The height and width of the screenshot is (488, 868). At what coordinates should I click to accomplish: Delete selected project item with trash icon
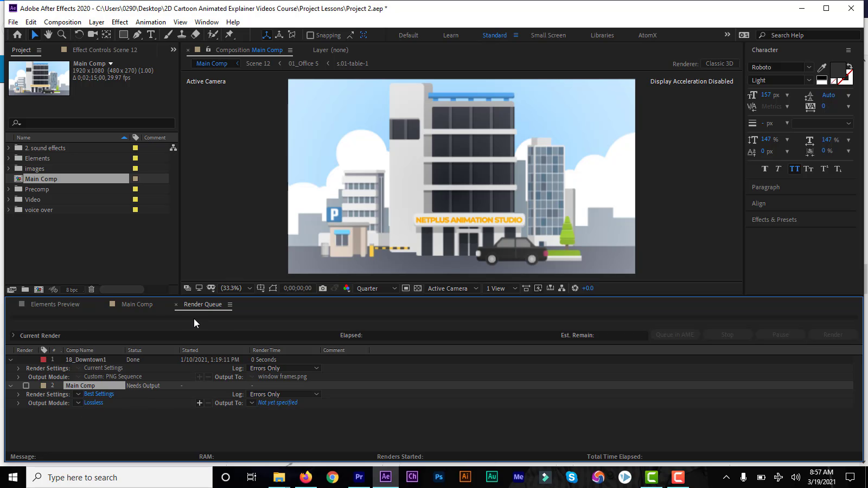pyautogui.click(x=91, y=290)
